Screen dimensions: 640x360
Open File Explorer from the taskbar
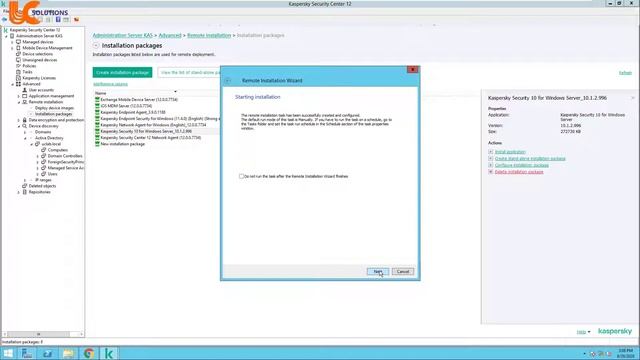point(68,353)
